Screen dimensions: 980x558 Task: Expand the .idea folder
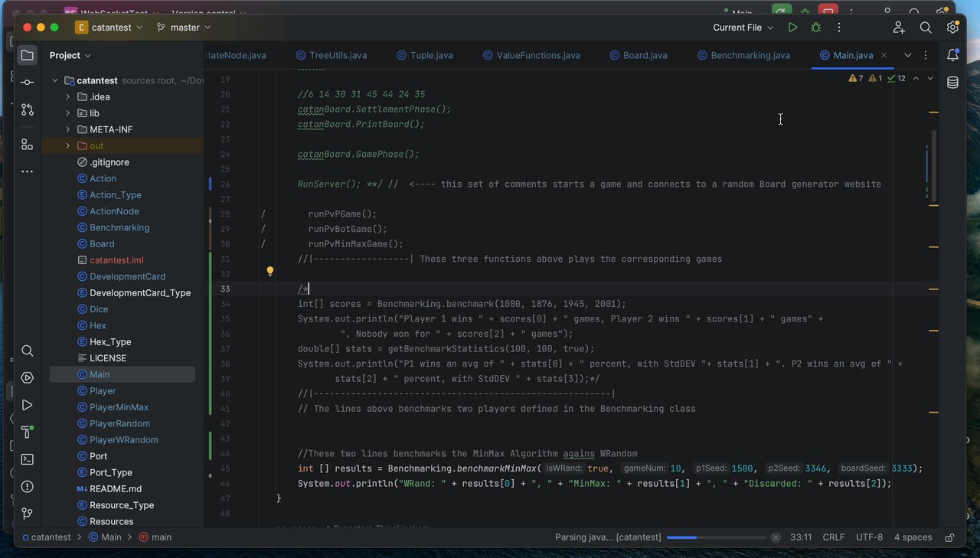tap(68, 97)
